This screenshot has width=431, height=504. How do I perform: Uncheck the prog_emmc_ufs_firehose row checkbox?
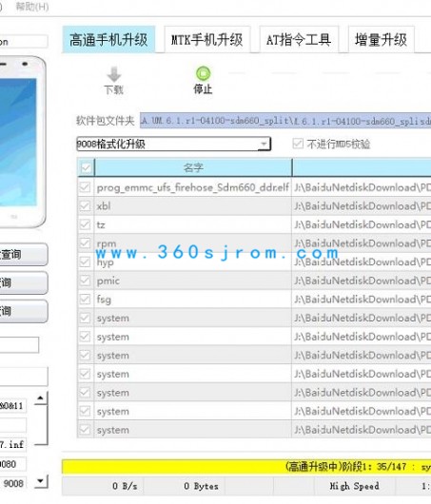pyautogui.click(x=86, y=187)
